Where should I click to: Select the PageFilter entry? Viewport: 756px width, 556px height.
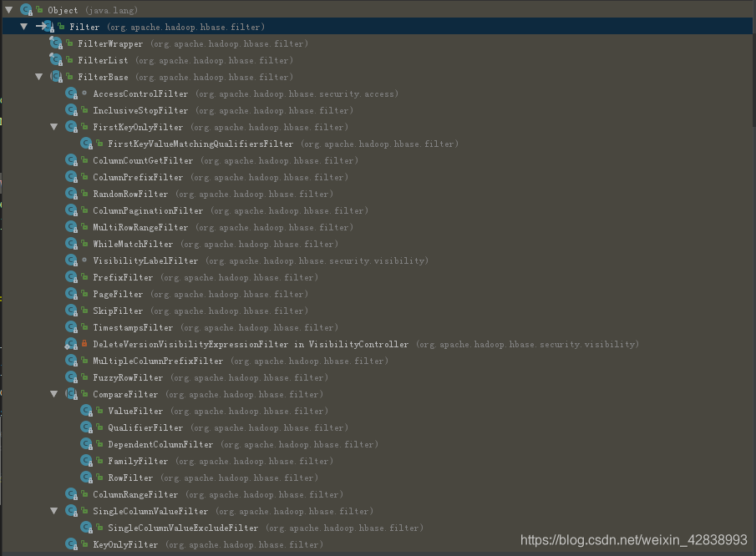tap(200, 294)
